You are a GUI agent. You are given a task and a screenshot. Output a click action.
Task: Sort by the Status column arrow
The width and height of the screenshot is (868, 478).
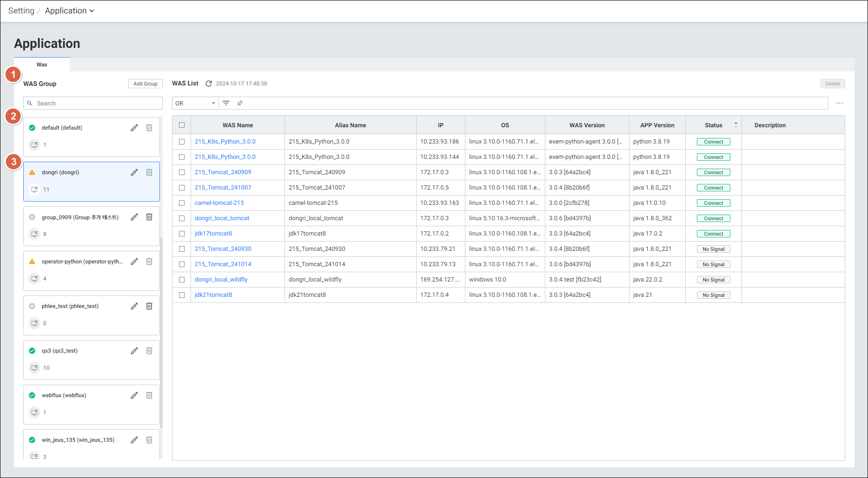coord(735,125)
